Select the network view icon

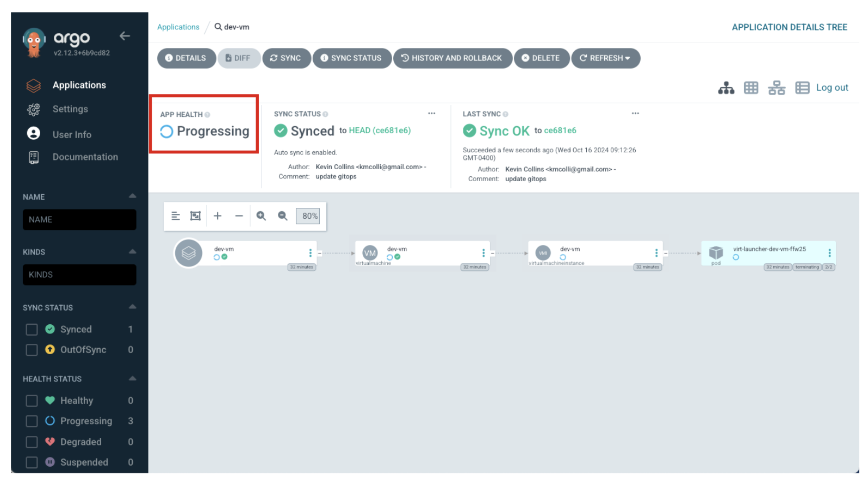(776, 88)
